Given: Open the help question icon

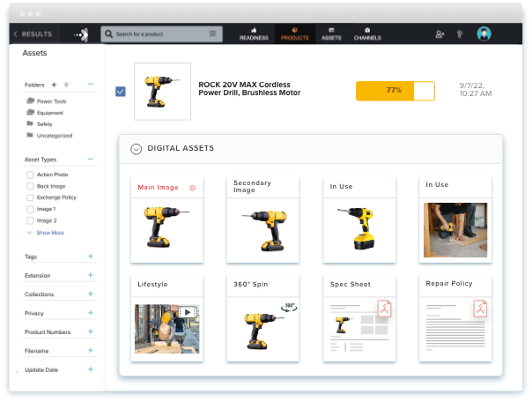Looking at the screenshot, I should pos(460,34).
